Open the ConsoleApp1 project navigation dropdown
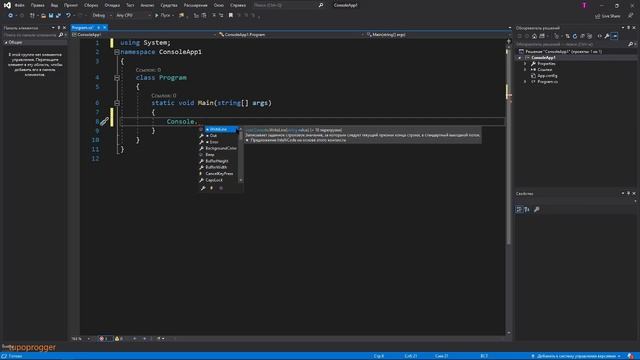Image resolution: width=640 pixels, height=360 pixels. coord(144,35)
